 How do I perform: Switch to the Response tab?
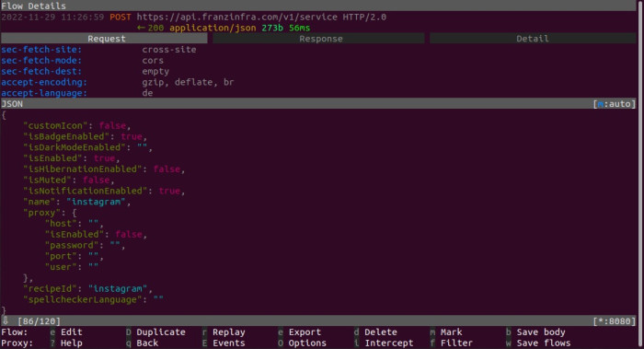[318, 39]
